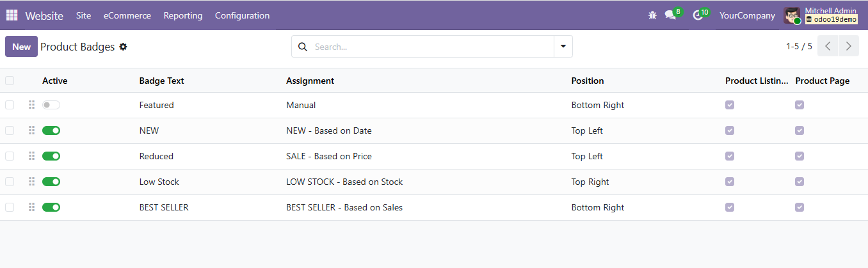Screen dimensions: 868x268
Task: Click the 1-5 / 5 pager counter
Action: tap(799, 47)
